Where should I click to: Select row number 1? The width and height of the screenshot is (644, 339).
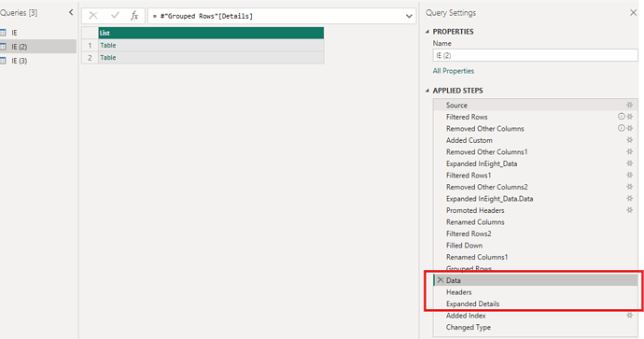coord(90,46)
